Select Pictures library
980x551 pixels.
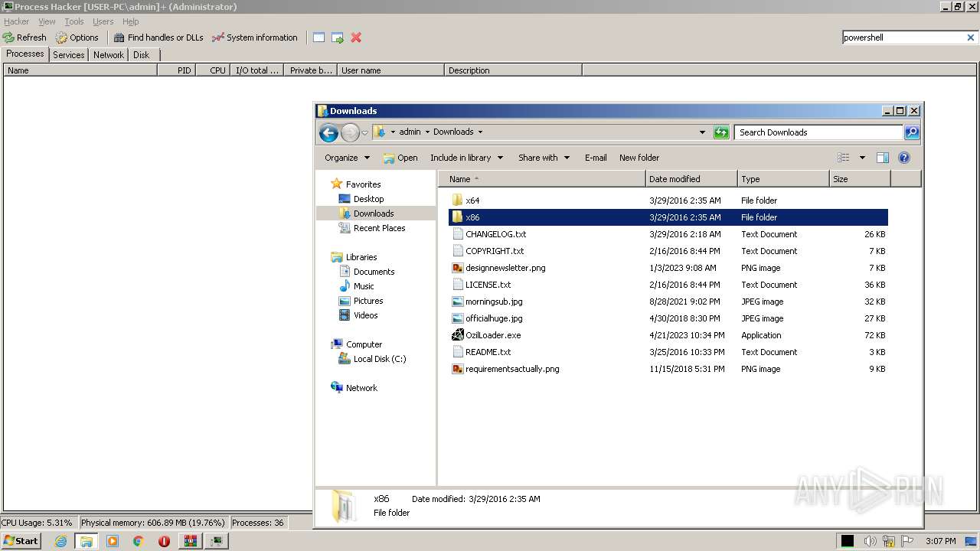[x=368, y=301]
